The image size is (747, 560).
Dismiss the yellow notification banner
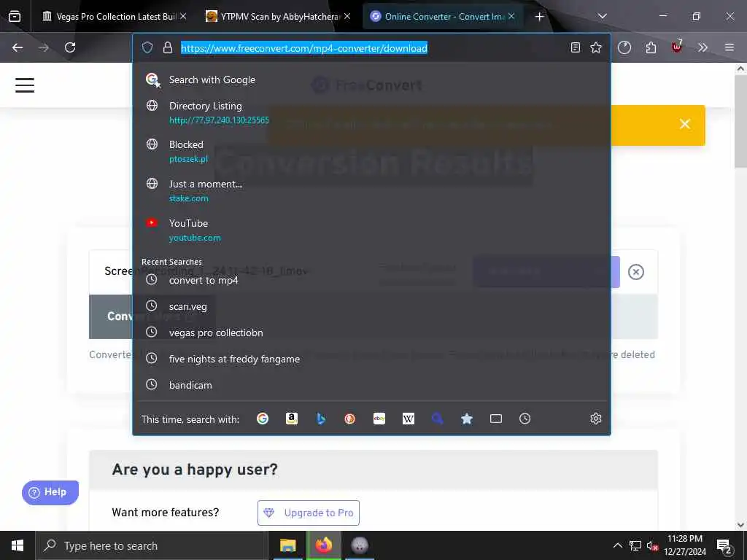[684, 124]
